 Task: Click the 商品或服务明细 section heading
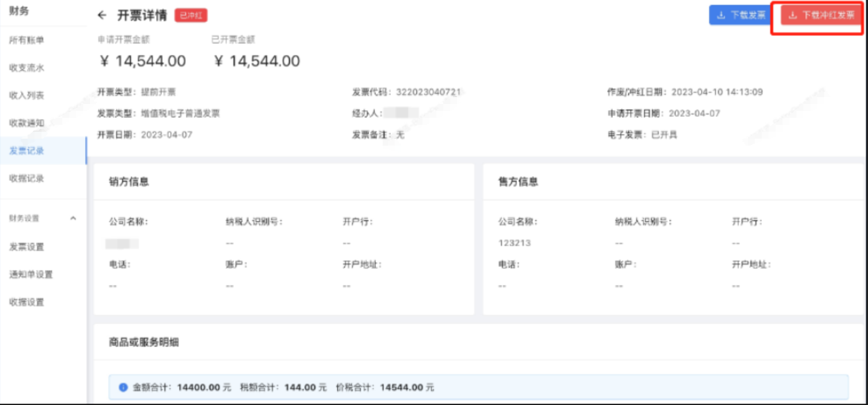click(x=144, y=342)
